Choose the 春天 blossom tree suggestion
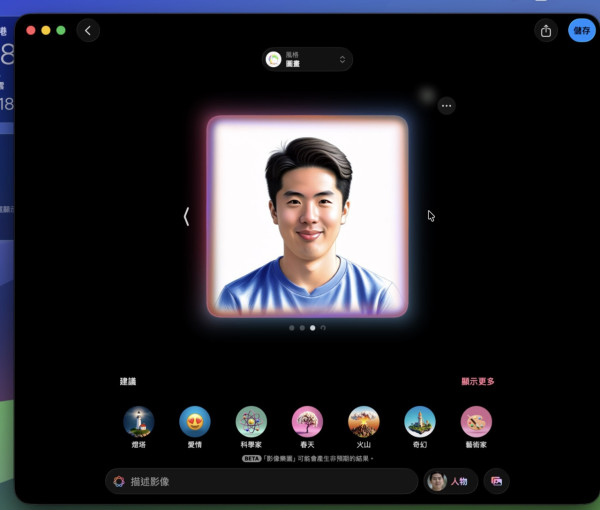This screenshot has height=510, width=600. [x=307, y=427]
